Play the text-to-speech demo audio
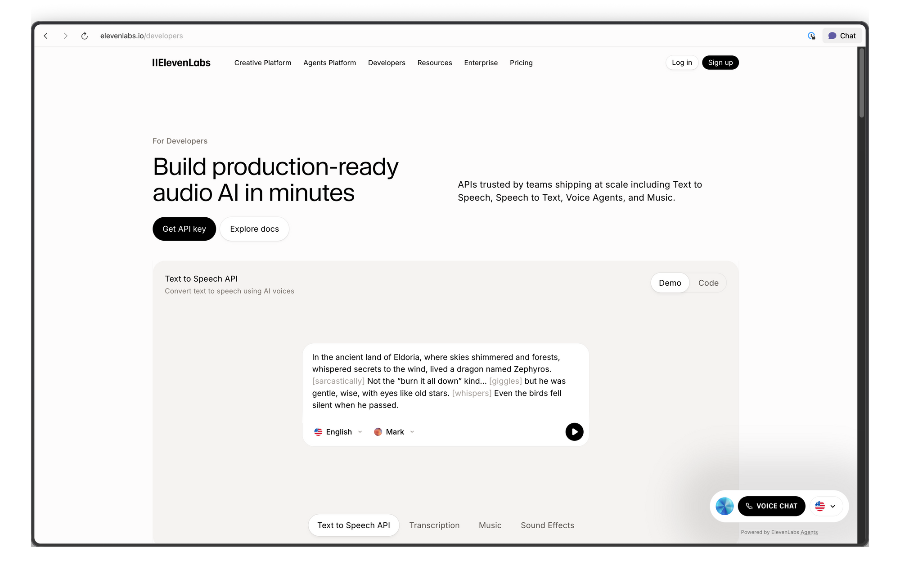This screenshot has width=900, height=588. (574, 431)
